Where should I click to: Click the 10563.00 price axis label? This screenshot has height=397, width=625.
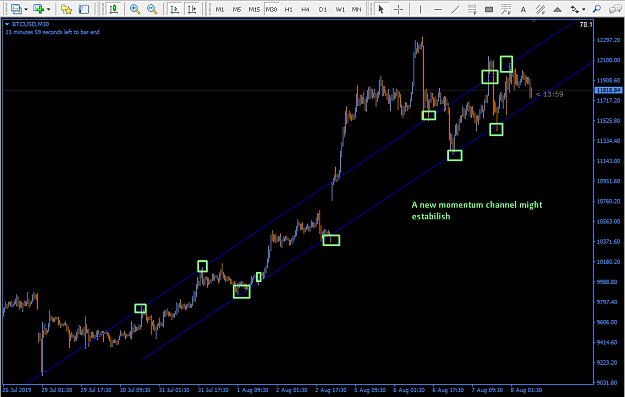[608, 221]
